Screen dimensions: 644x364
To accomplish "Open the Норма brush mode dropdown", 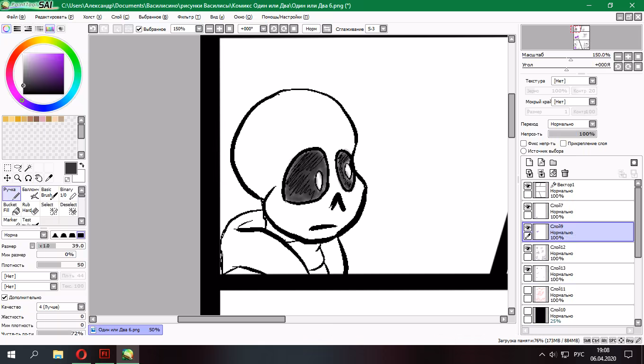I will point(44,235).
